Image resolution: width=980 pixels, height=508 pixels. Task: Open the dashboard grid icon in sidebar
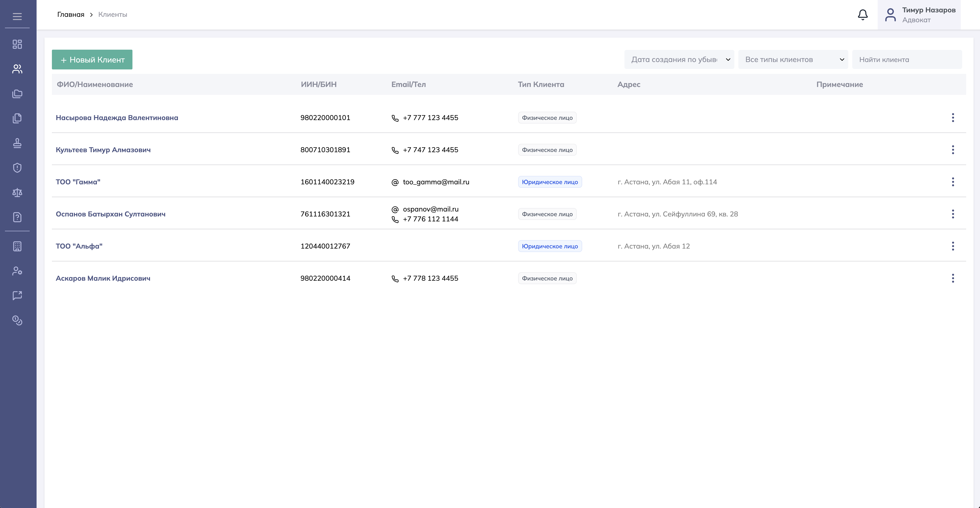(17, 44)
